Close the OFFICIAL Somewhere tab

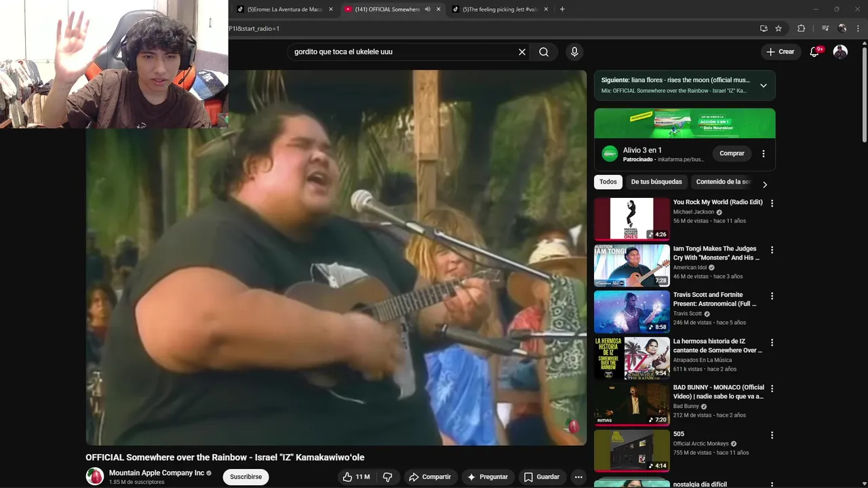439,9
